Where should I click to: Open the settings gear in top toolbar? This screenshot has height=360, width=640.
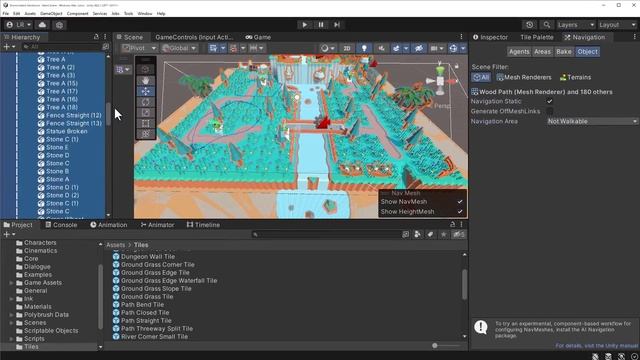[59, 25]
